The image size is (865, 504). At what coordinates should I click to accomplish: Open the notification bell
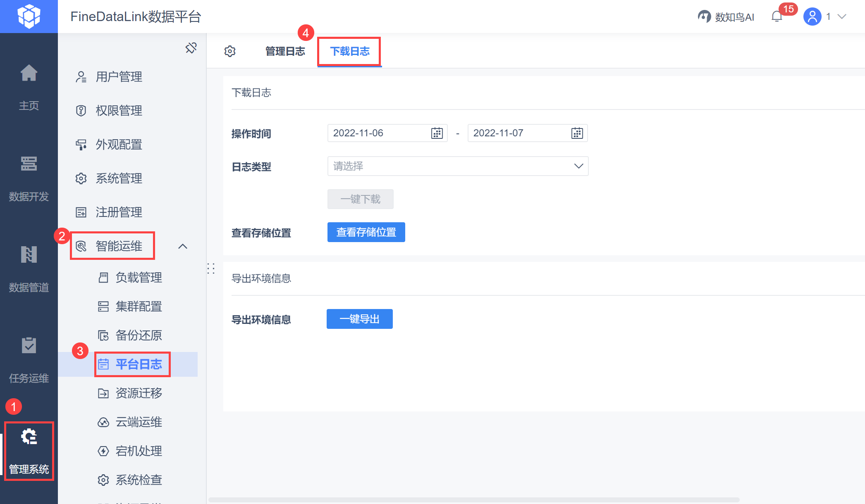tap(777, 17)
